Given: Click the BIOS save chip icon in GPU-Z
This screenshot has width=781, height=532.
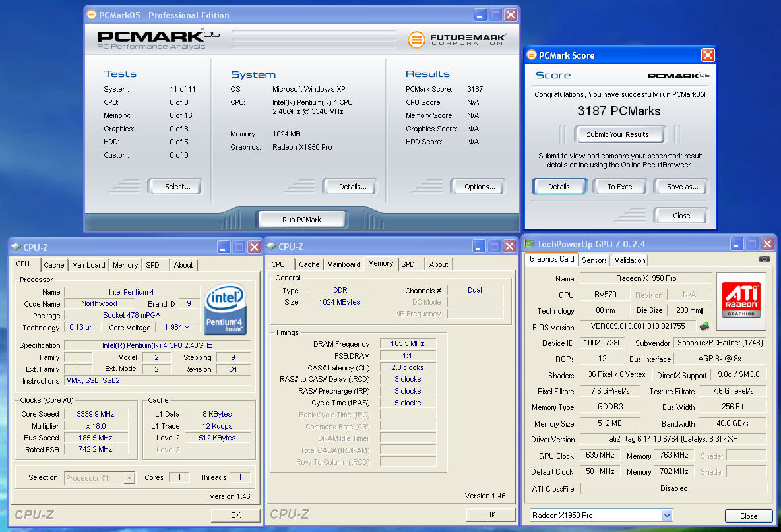Looking at the screenshot, I should tap(704, 326).
